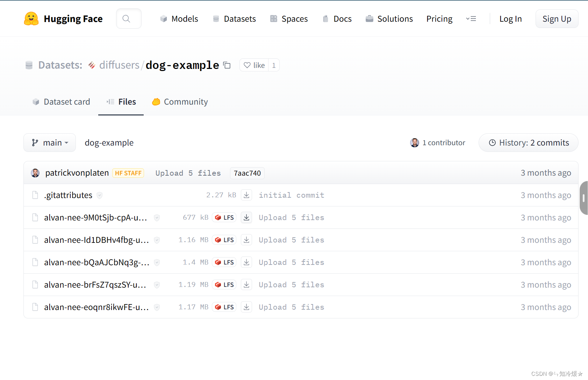The height and width of the screenshot is (380, 588).
Task: Click the Hugging Face logo emoji
Action: click(x=31, y=19)
